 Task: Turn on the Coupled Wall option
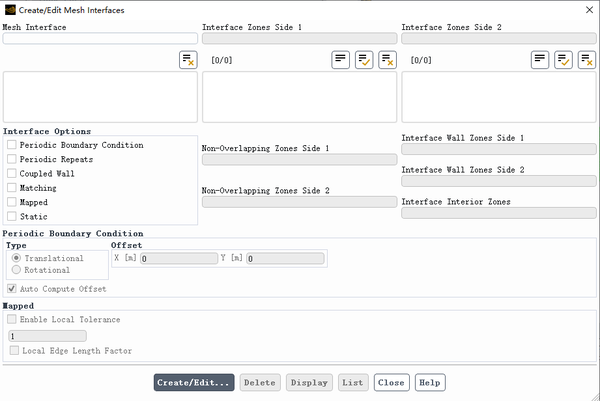click(x=12, y=174)
